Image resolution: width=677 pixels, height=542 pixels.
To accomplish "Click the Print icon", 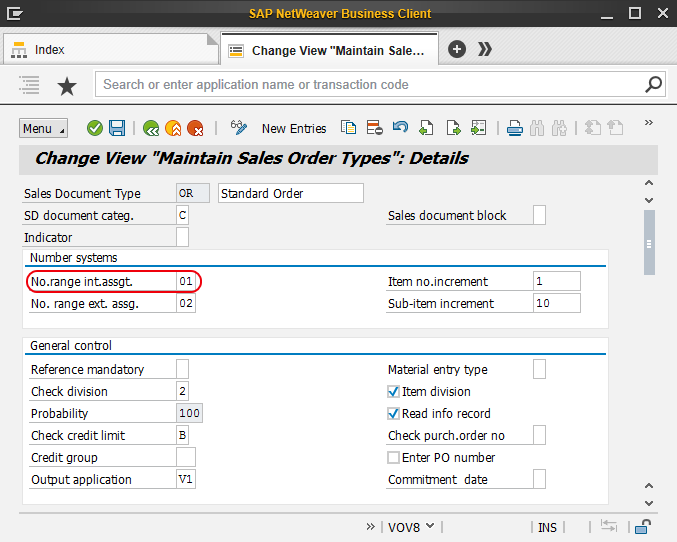I will 515,128.
